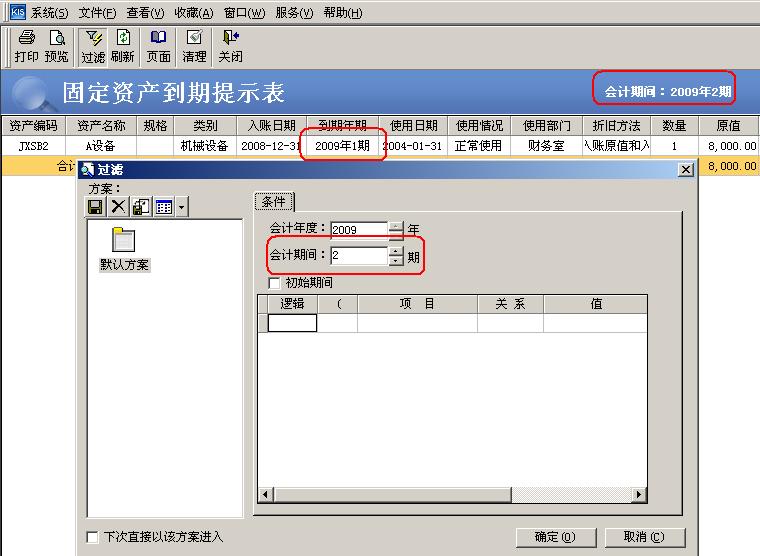The width and height of the screenshot is (760, 556).
Task: Click the 机械设备 category cell
Action: (206, 146)
